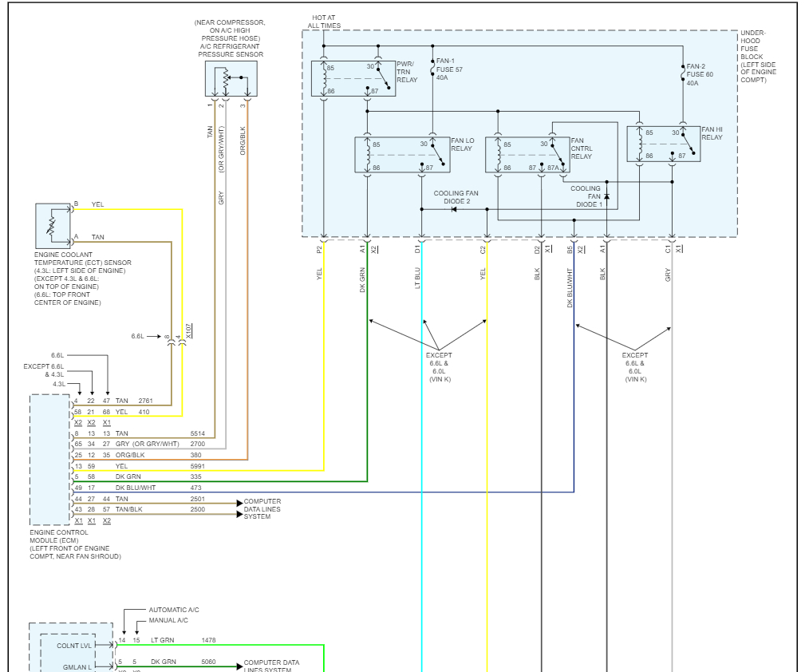Click the FAN-2 FUSE 60 40A label
Screen dimensions: 805x672
click(699, 74)
